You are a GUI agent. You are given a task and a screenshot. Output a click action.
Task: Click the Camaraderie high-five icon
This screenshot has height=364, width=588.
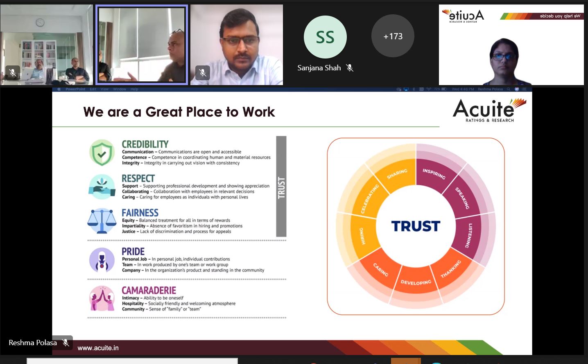pyautogui.click(x=102, y=299)
